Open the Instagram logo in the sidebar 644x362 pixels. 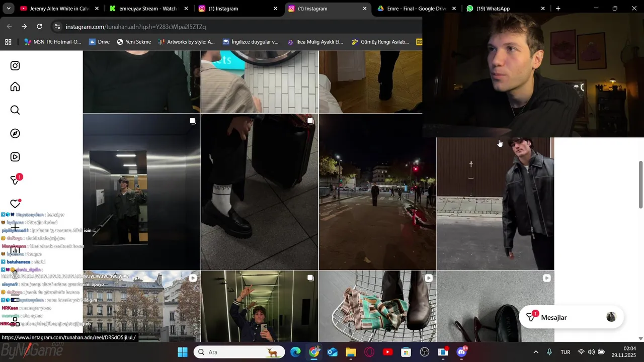[x=15, y=66]
